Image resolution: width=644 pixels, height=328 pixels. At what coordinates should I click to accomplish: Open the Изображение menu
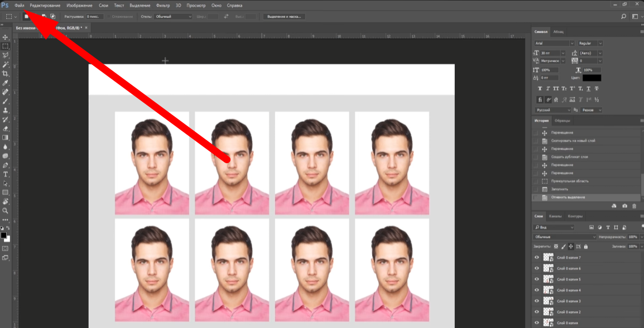tap(79, 6)
